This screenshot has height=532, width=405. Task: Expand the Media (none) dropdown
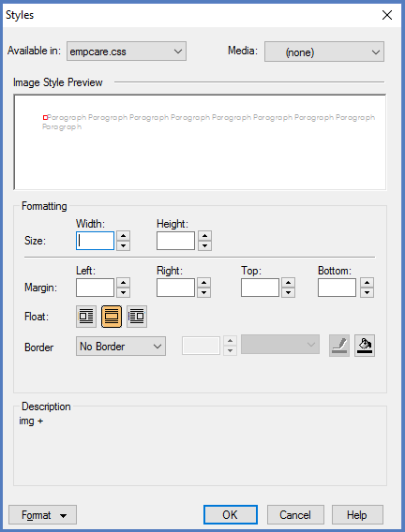point(324,52)
